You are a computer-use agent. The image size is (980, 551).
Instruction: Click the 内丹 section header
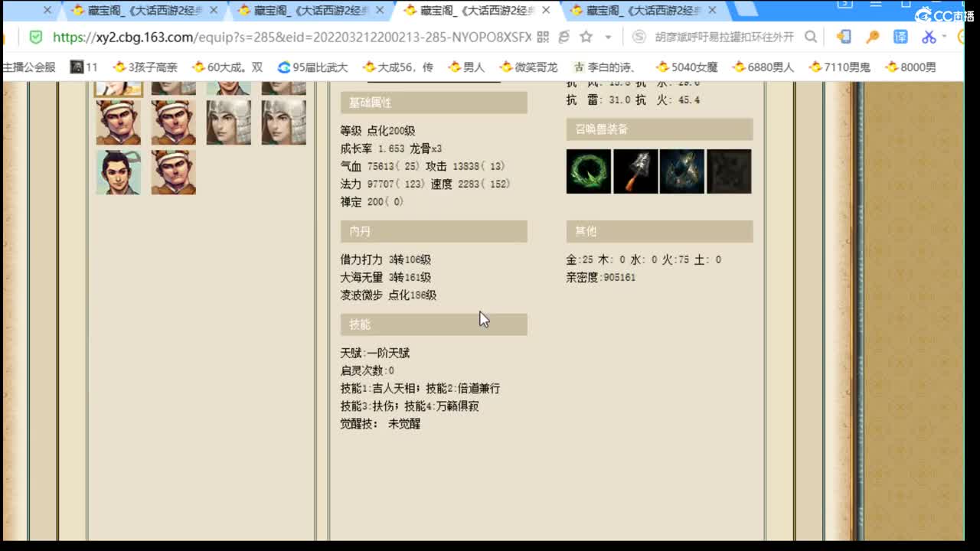(433, 231)
